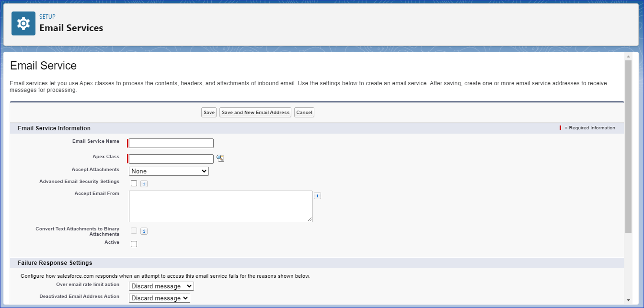Check Convert Text Attachments to Binary Attachments
This screenshot has height=308, width=644.
click(x=134, y=230)
